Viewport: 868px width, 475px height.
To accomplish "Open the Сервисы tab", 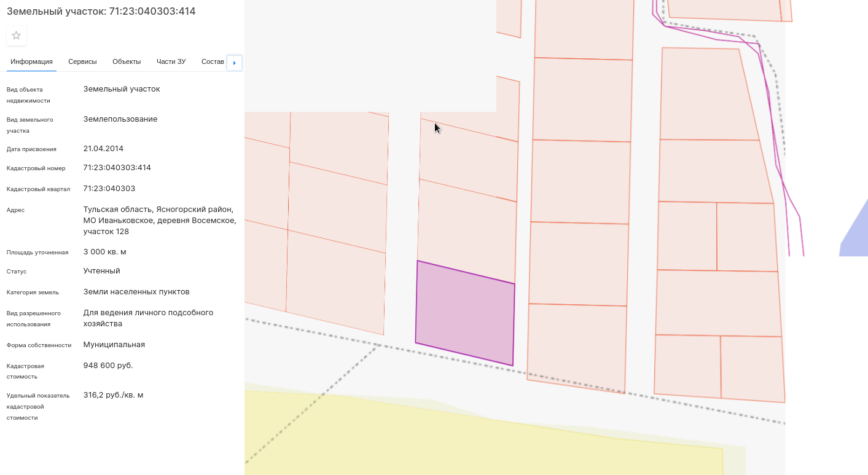I will pyautogui.click(x=82, y=61).
